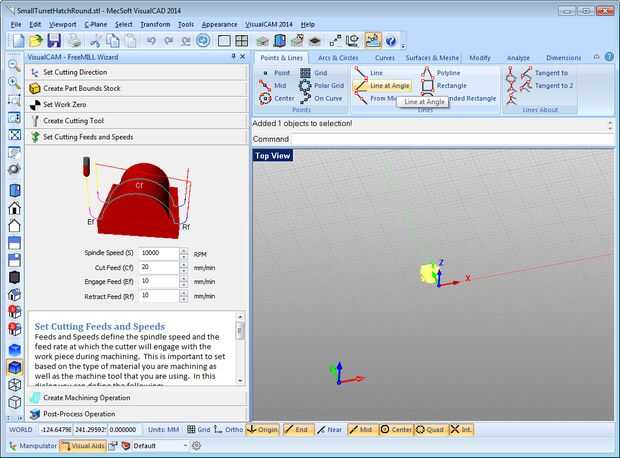Open the File menu

(16, 25)
